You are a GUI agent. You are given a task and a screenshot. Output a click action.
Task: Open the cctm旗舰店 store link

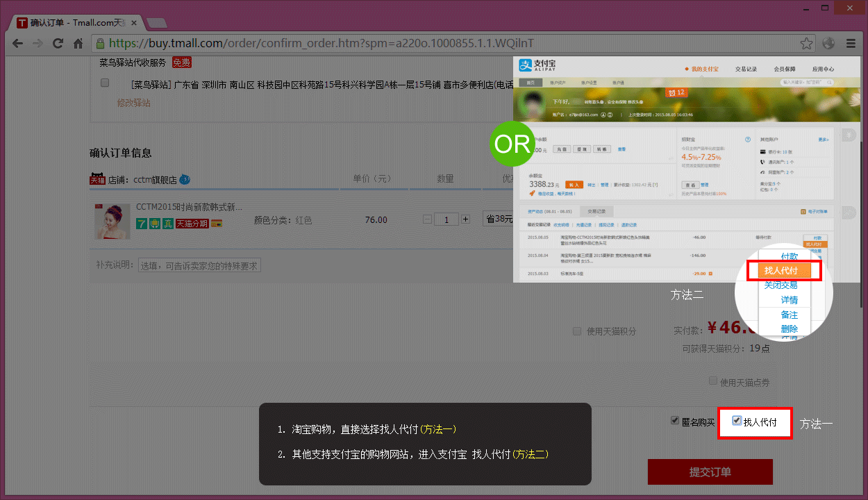click(x=156, y=180)
